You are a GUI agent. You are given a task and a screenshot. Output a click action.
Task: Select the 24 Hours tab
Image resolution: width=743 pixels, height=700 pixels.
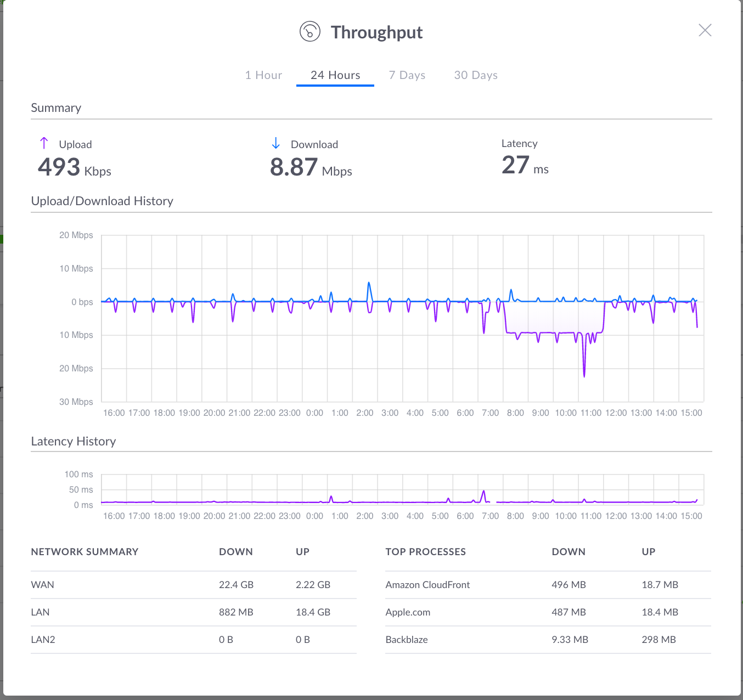tap(335, 75)
